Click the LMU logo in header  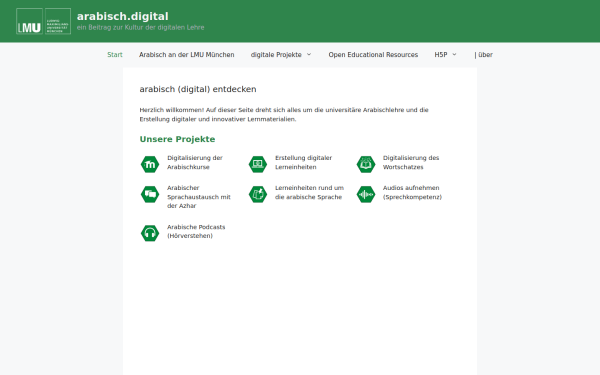[29, 21]
